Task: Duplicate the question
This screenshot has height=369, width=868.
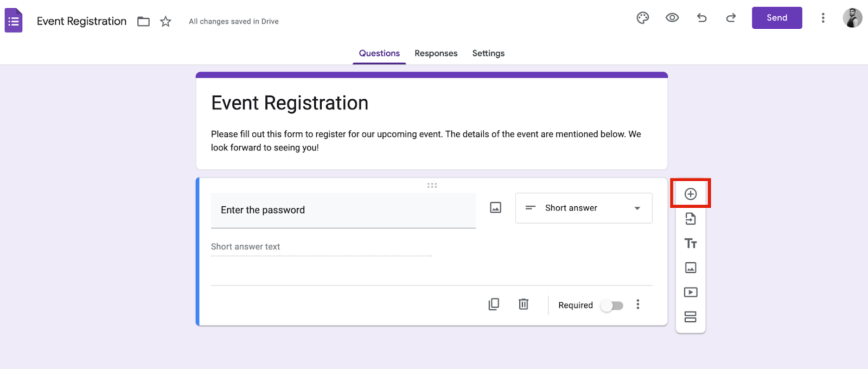Action: pos(494,304)
